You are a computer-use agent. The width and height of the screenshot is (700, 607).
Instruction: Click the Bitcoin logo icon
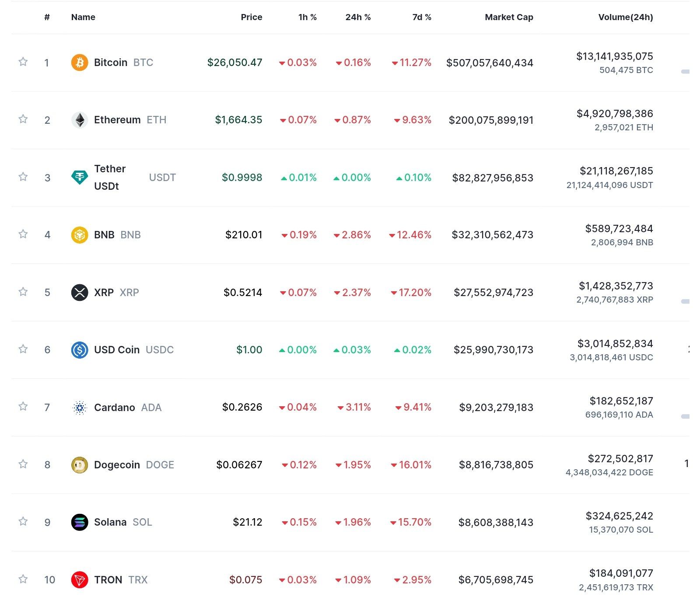[79, 63]
